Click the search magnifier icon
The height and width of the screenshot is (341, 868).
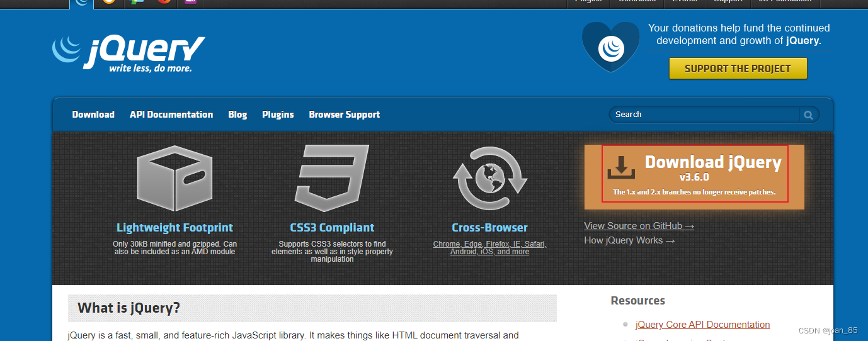coord(808,115)
